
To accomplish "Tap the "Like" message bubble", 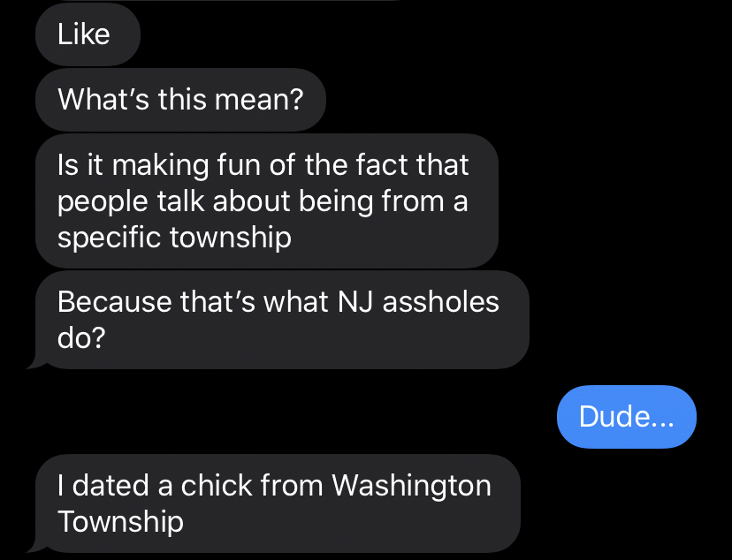I will tap(86, 34).
